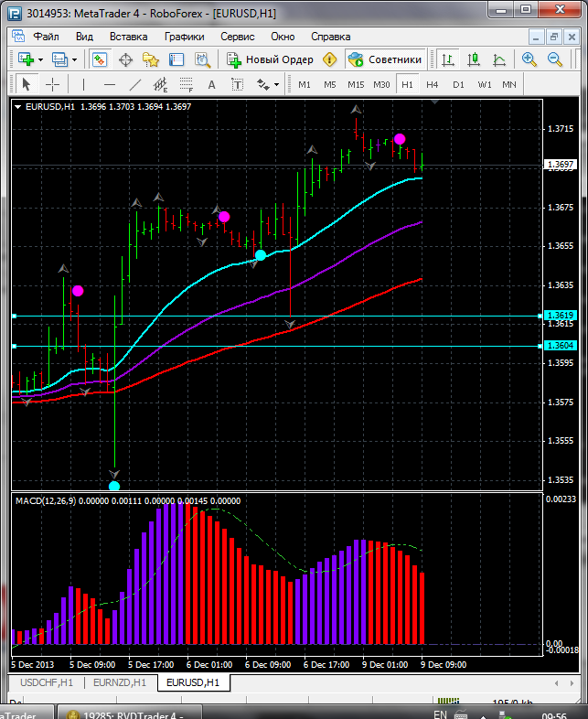
Task: Click the zoom in magnifier icon
Action: [x=529, y=59]
